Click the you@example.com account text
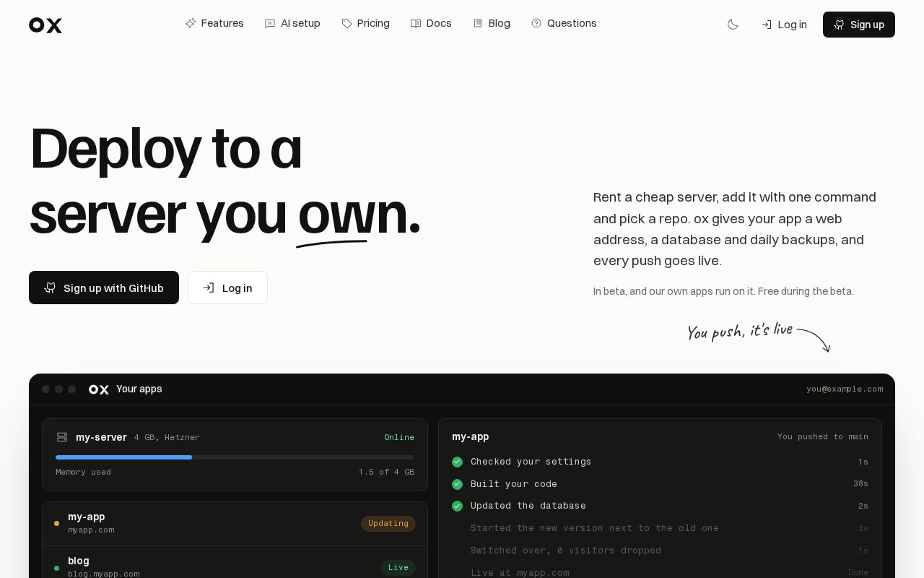Viewport: 924px width, 578px height. pyautogui.click(x=845, y=389)
